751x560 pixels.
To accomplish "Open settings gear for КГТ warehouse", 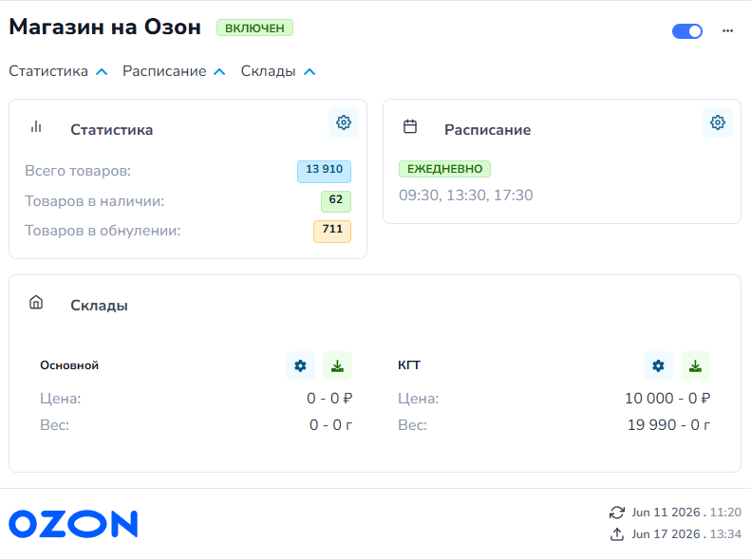I will tap(658, 366).
